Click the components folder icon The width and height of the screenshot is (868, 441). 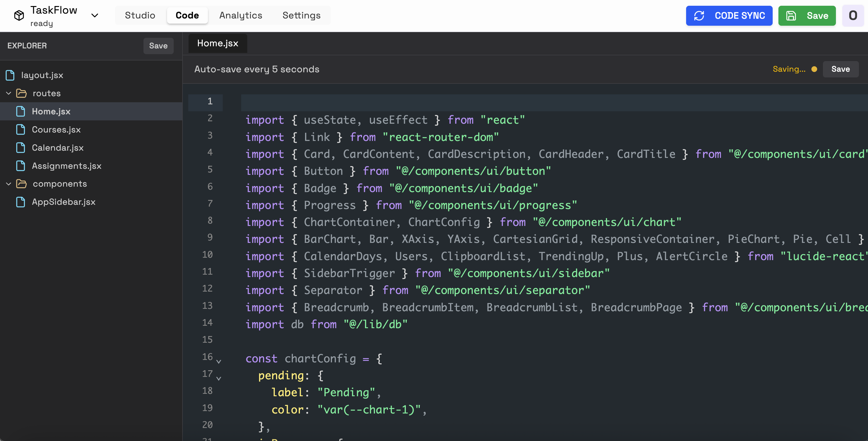(22, 184)
